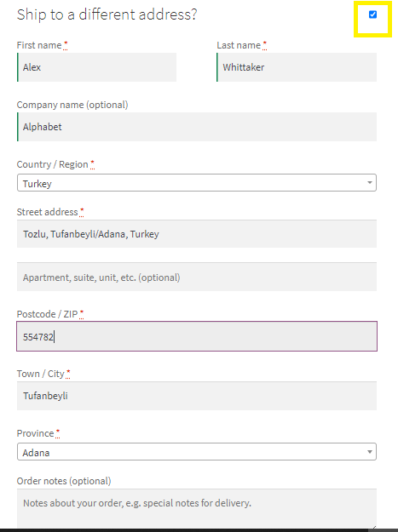Click the Company name field with Alphabet
The width and height of the screenshot is (398, 532).
[197, 127]
